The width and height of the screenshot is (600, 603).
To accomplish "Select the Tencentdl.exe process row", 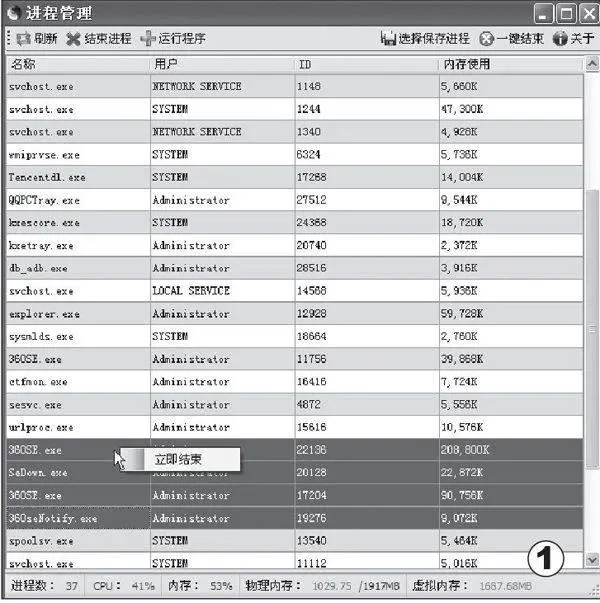I will click(x=46, y=177).
